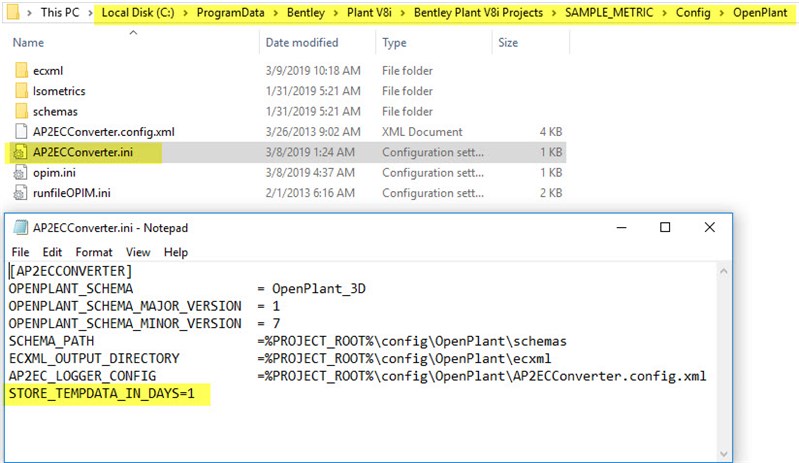Screen dimensions: 799x463
Task: Expand chevron before This PC breadcrumb
Action: pyautogui.click(x=30, y=13)
